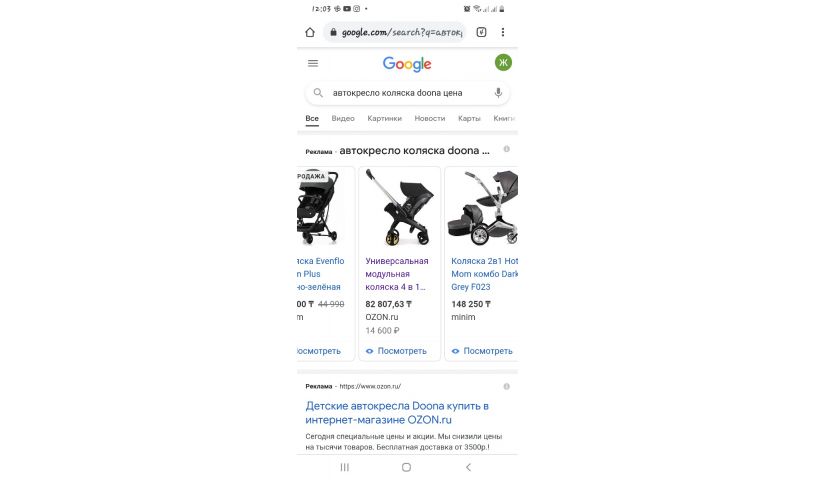
Task: Tap the Android back navigation button
Action: 468,467
